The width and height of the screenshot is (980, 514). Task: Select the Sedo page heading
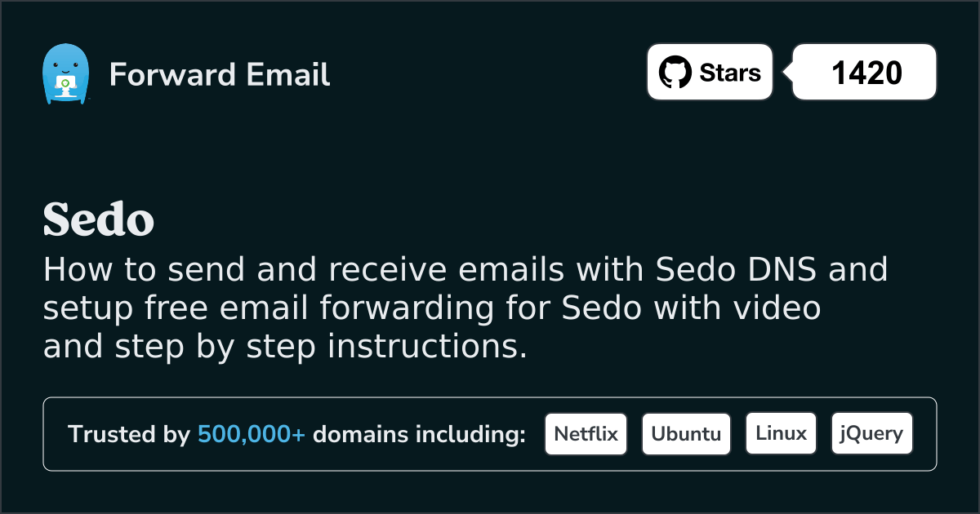tap(98, 219)
